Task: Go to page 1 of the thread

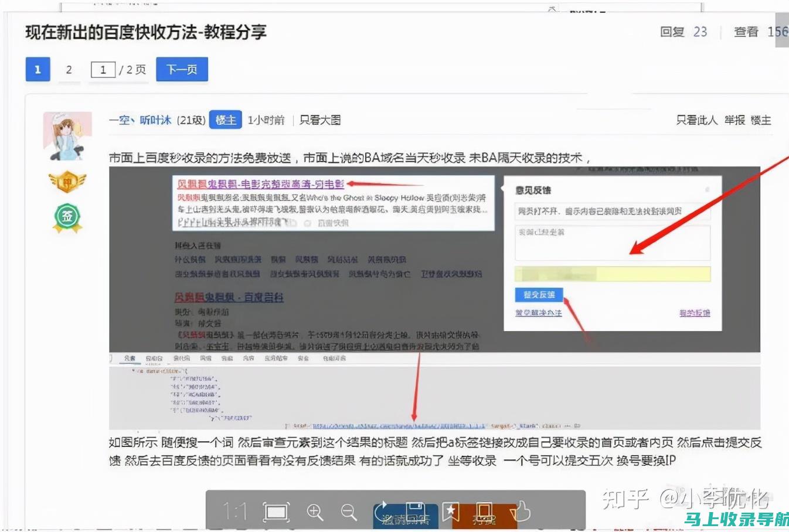Action: point(38,70)
